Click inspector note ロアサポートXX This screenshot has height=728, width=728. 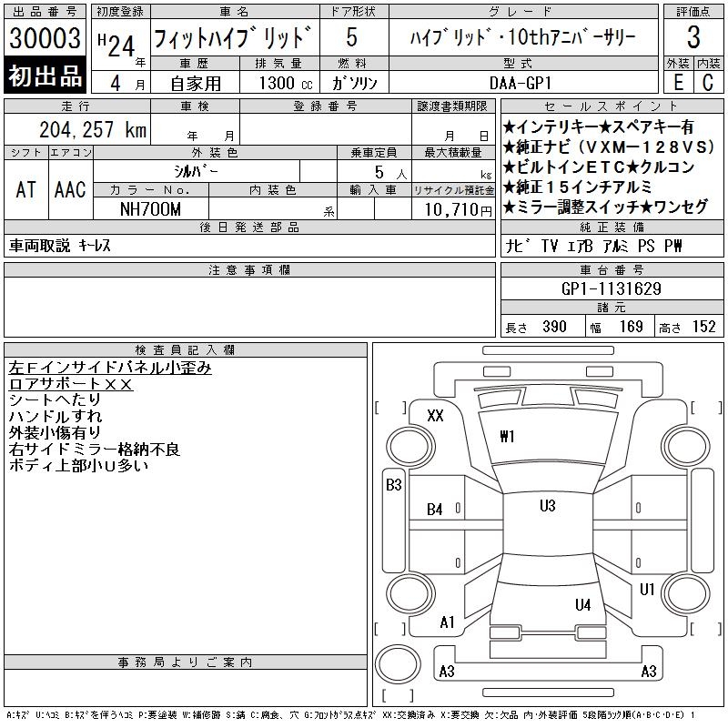pos(71,384)
